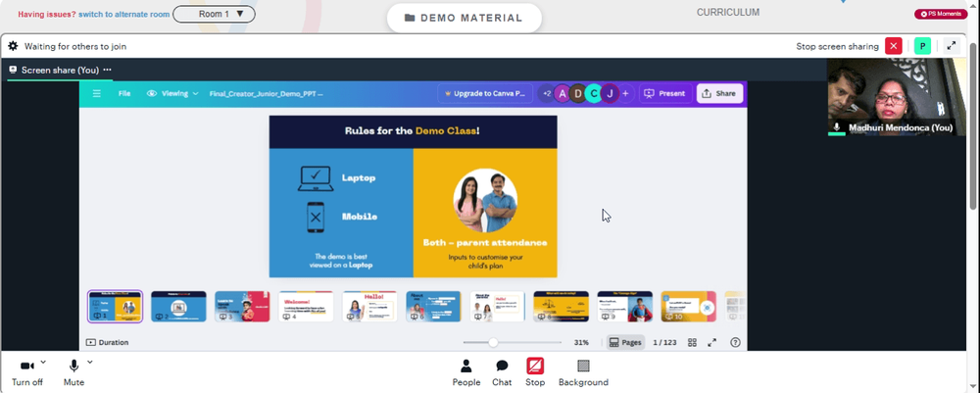Open the Viewing mode dropdown
The width and height of the screenshot is (980, 393).
point(172,94)
